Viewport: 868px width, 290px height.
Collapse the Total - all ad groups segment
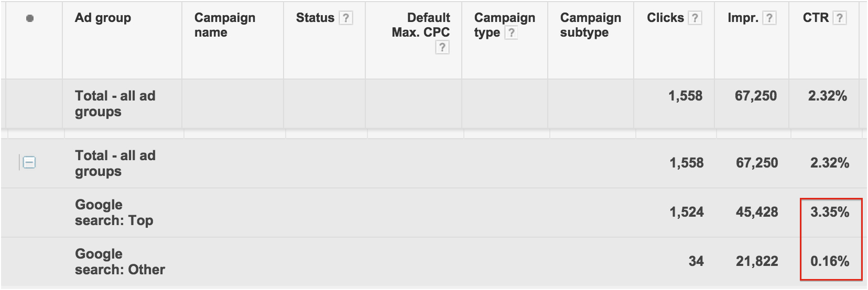pos(29,163)
